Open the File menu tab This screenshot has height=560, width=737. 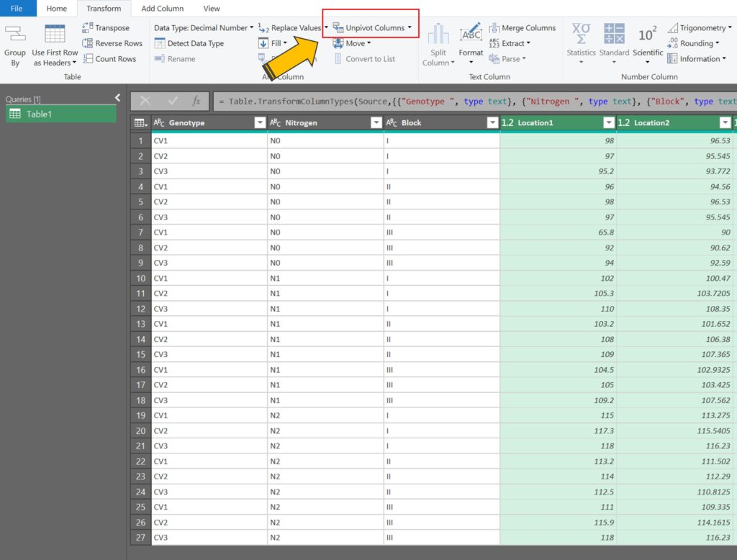coord(17,9)
